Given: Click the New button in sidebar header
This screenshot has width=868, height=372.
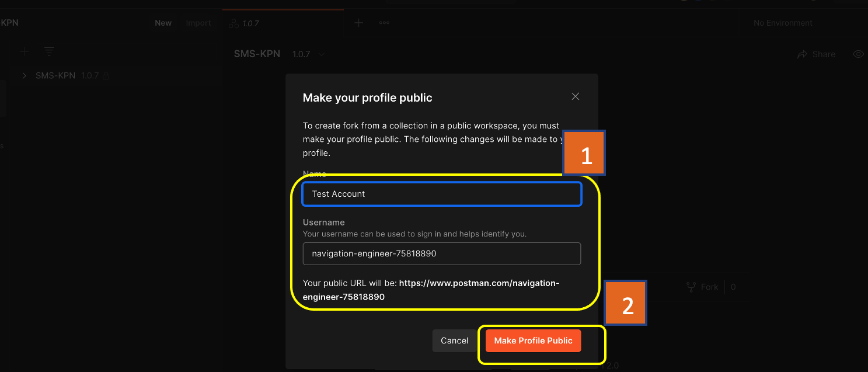Looking at the screenshot, I should tap(163, 23).
